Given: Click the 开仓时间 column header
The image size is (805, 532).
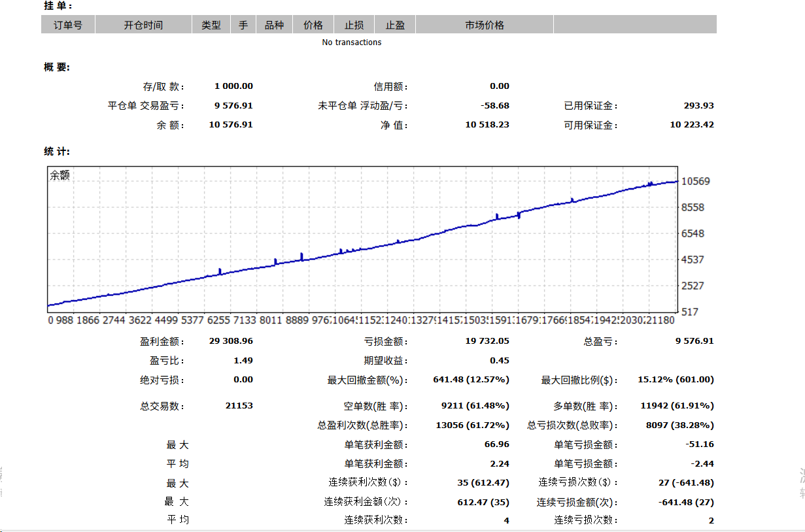Looking at the screenshot, I should pyautogui.click(x=144, y=25).
